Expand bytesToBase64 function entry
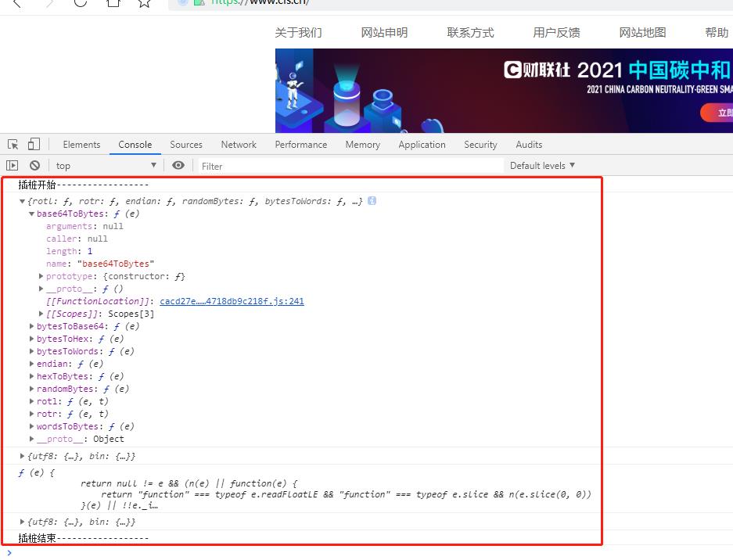 pyautogui.click(x=31, y=326)
